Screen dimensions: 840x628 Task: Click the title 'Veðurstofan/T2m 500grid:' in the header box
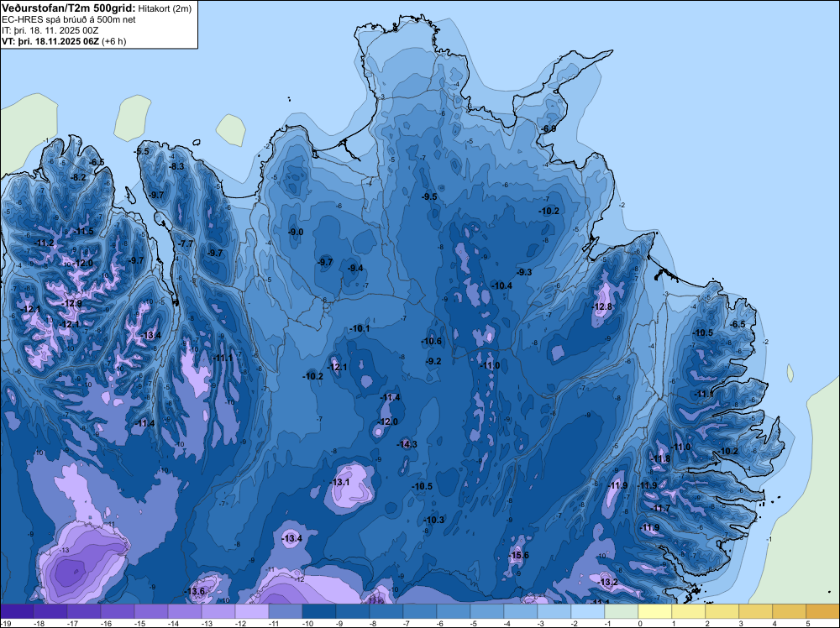coord(69,8)
